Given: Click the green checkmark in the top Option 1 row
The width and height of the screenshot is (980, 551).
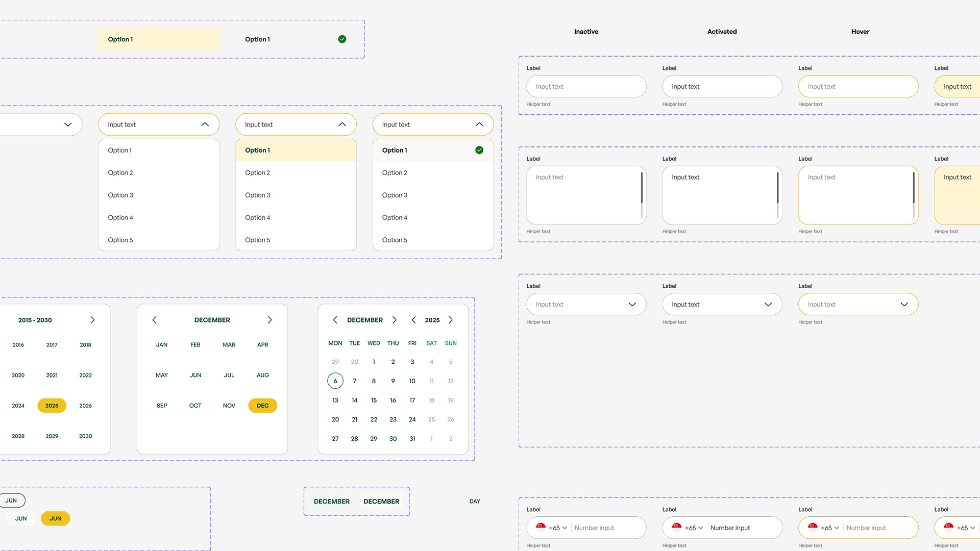Looking at the screenshot, I should [342, 39].
